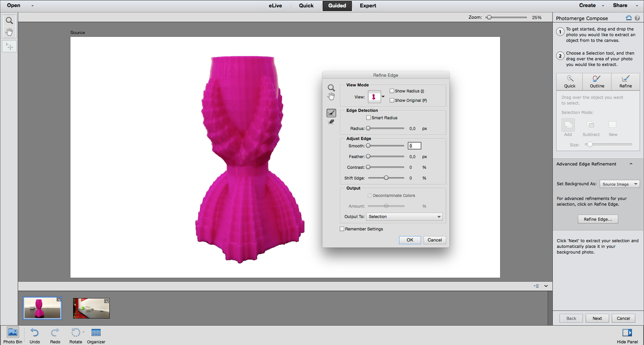Collapse the Advanced Edge Refinement section
Screen dimensions: 644x345
pos(631,164)
